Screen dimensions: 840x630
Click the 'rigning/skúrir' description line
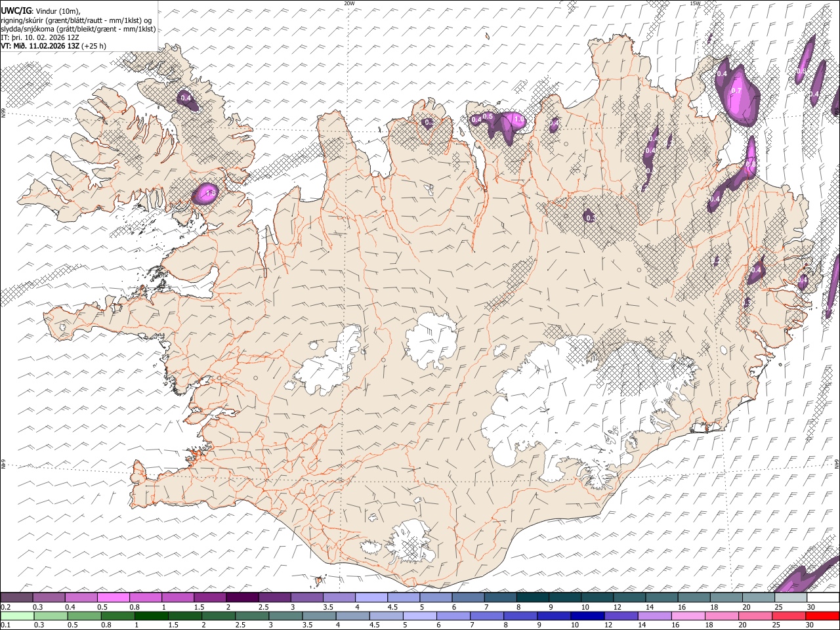77,20
